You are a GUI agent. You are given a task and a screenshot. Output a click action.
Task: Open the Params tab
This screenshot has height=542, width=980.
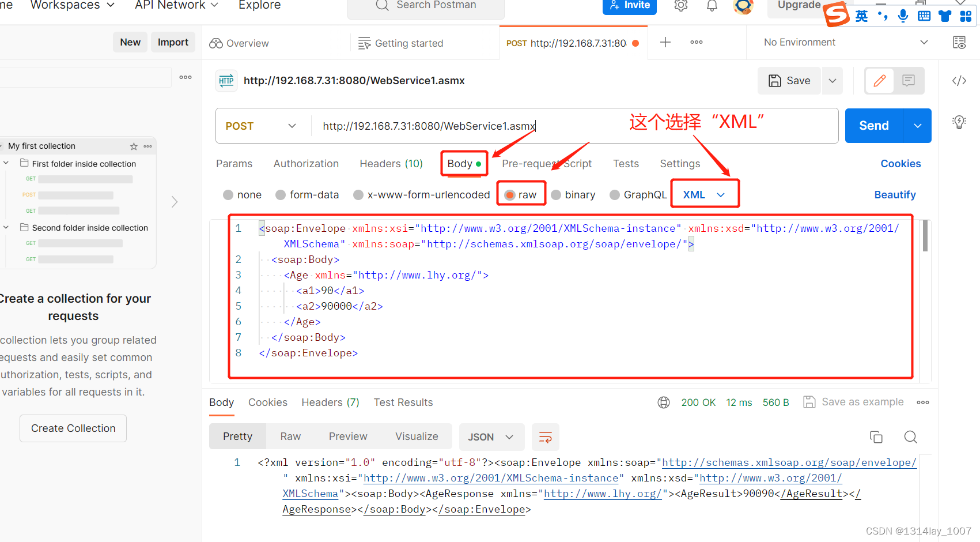tap(234, 164)
